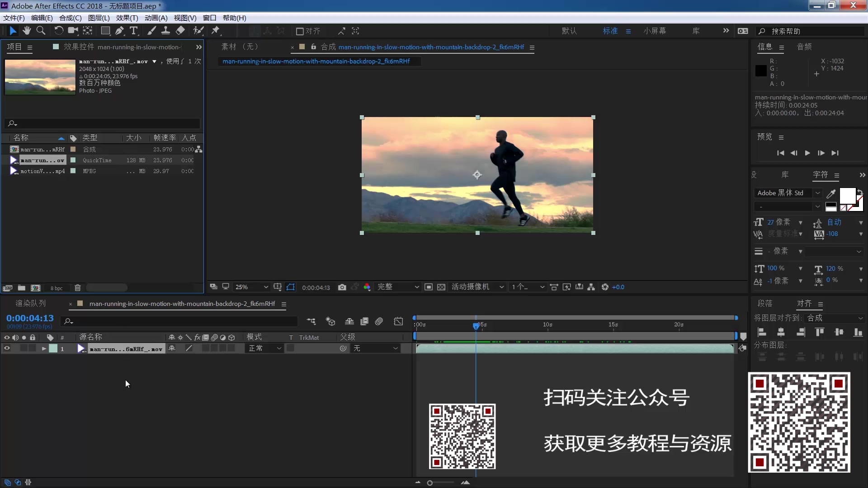Viewport: 868px width, 488px height.
Task: Toggle Snapping checkbox 对齐 in toolbar
Action: pyautogui.click(x=299, y=31)
